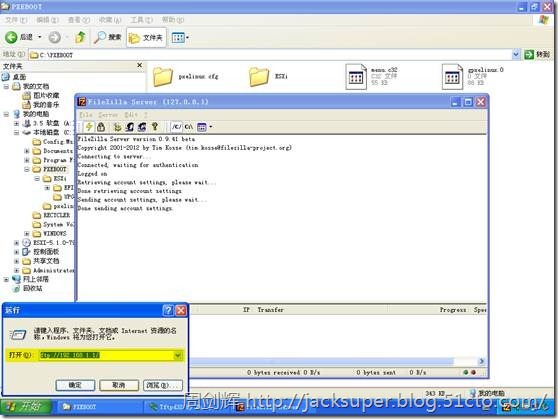Toggle FileZilla server connection lightning icon

point(89,127)
